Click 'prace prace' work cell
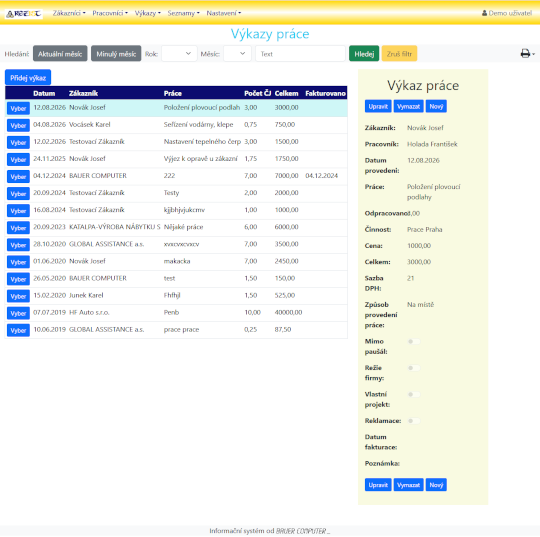The image size is (540, 537). tap(181, 330)
